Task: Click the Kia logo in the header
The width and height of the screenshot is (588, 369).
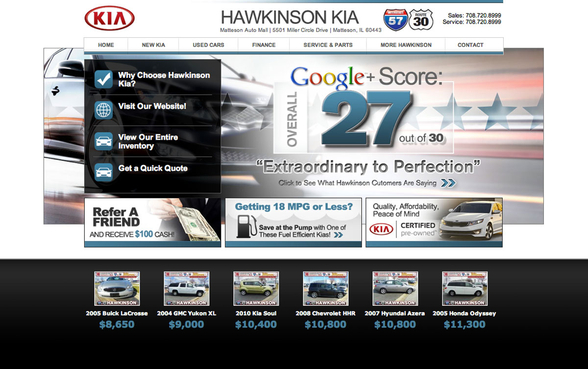Action: pos(109,19)
